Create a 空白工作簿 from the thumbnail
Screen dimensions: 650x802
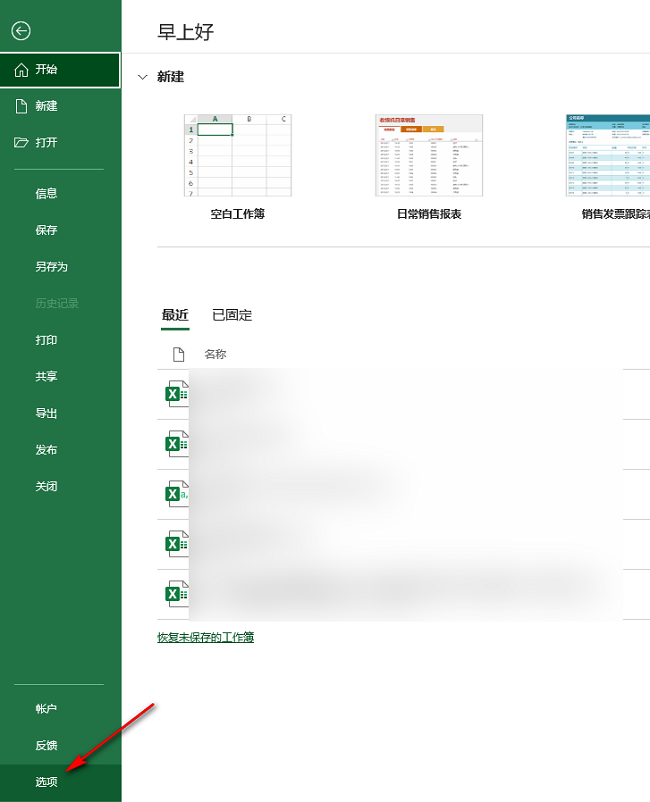237,155
